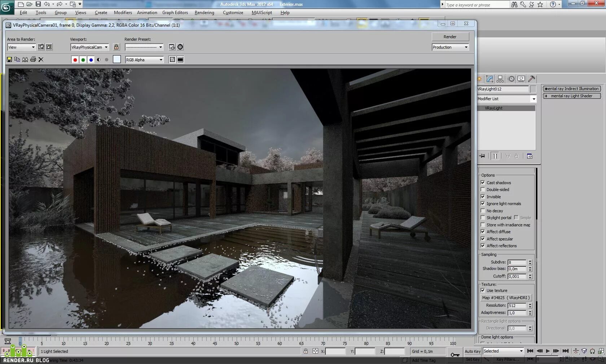Switch to the Display command panel tab
The width and height of the screenshot is (606, 364).
(521, 79)
